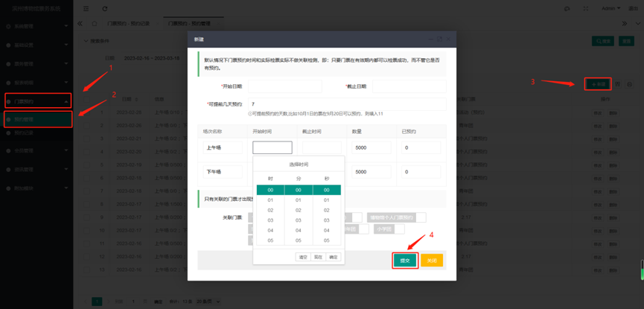The image size is (644, 309).
Task: Click the print icon beside table toolbar
Action: click(x=629, y=84)
